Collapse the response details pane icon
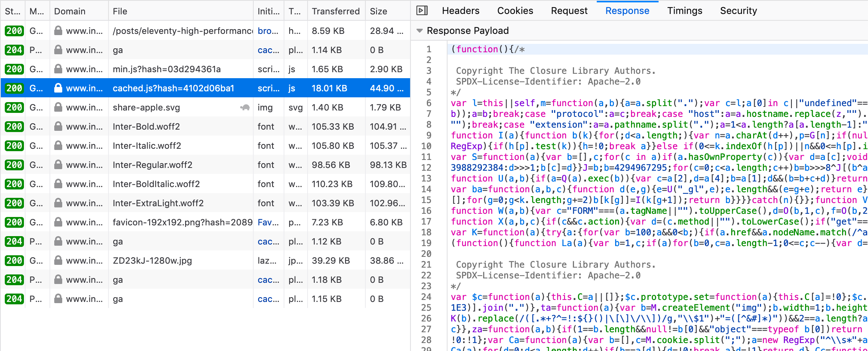The image size is (868, 351). (x=422, y=10)
